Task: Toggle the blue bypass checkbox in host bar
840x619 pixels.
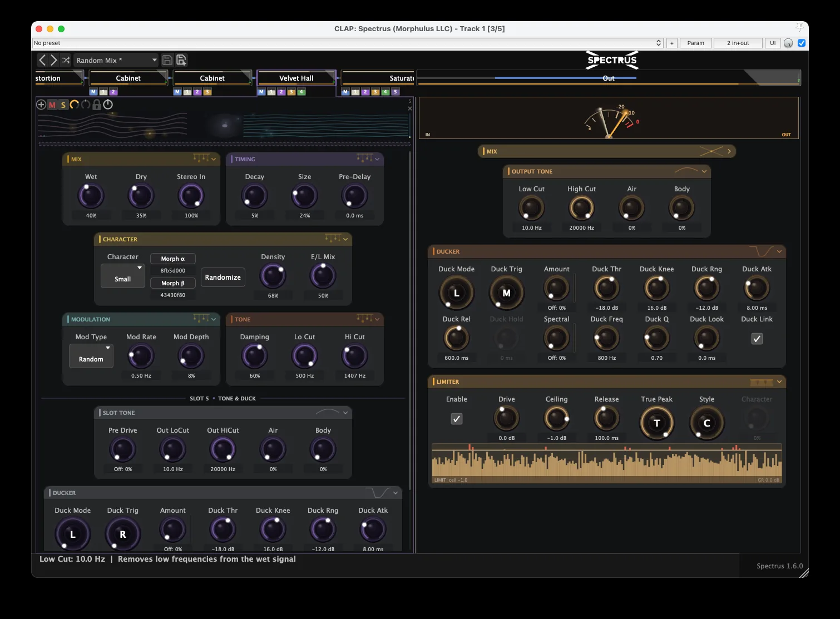Action: (x=802, y=43)
